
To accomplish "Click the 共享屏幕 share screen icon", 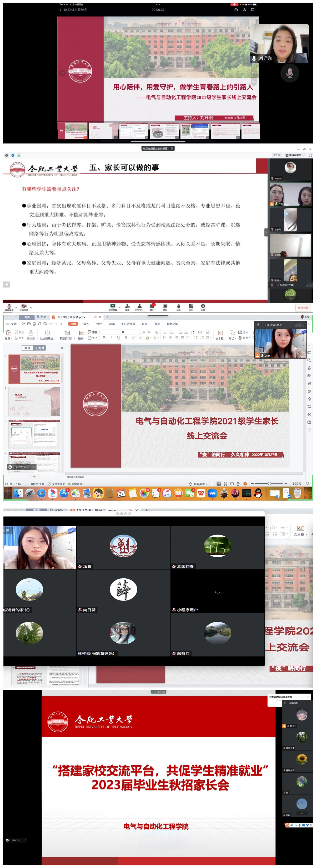I will coord(113,307).
